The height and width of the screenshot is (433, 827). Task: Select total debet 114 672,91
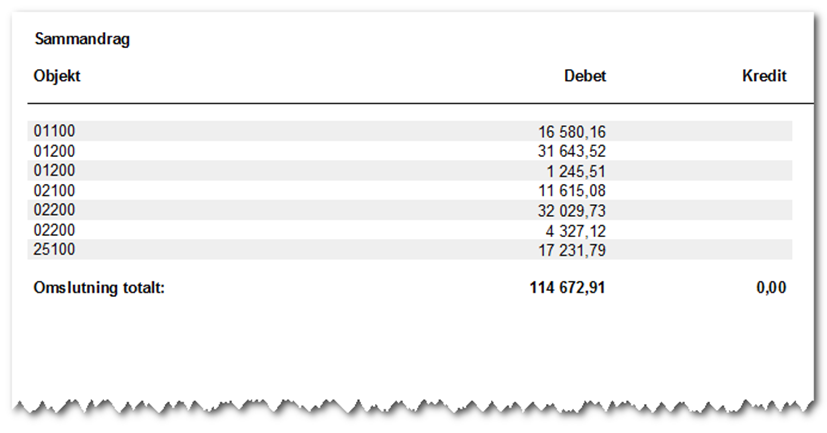[x=567, y=288]
